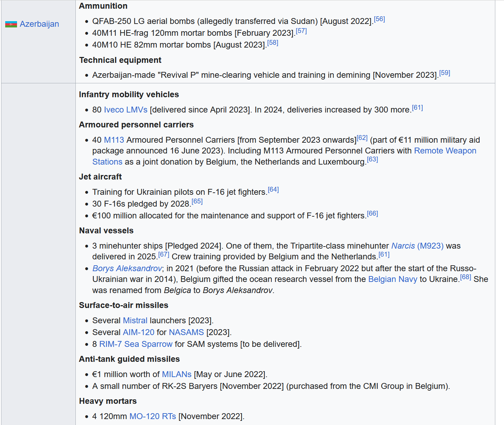Click the RIM-7 Sea Sparrow link
Viewport: 504px width, 425px height.
coord(136,344)
